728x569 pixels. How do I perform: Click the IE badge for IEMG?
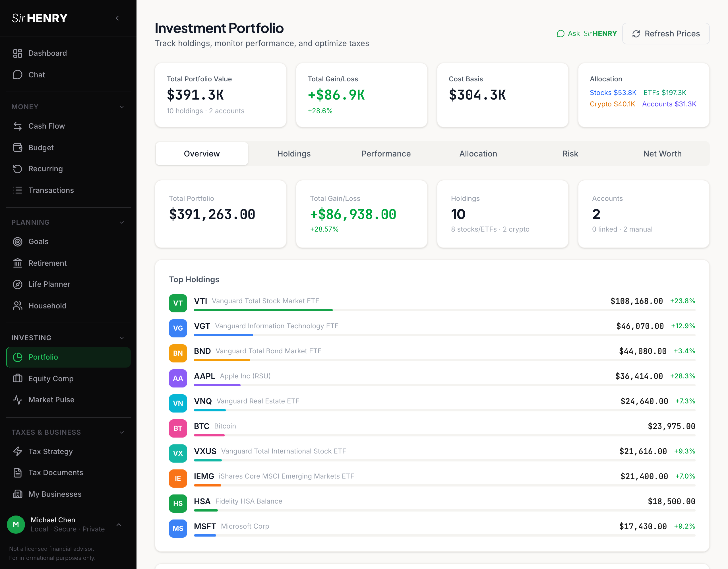point(178,478)
